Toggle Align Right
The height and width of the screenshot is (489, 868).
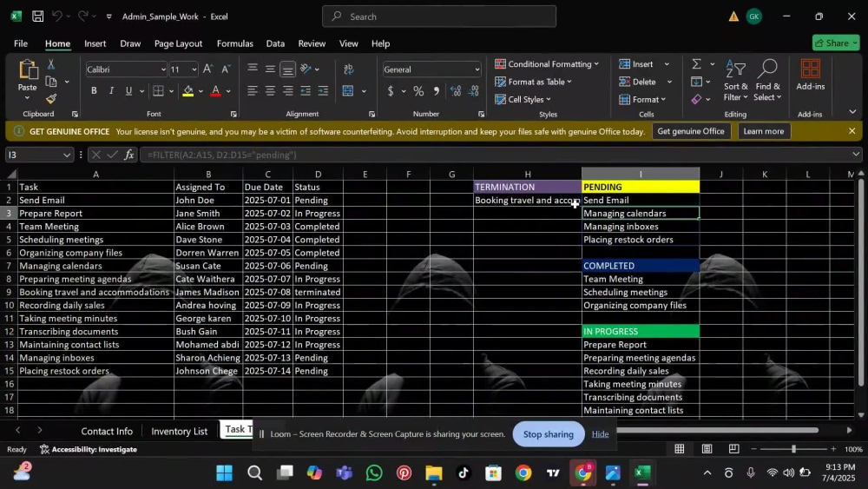point(288,91)
